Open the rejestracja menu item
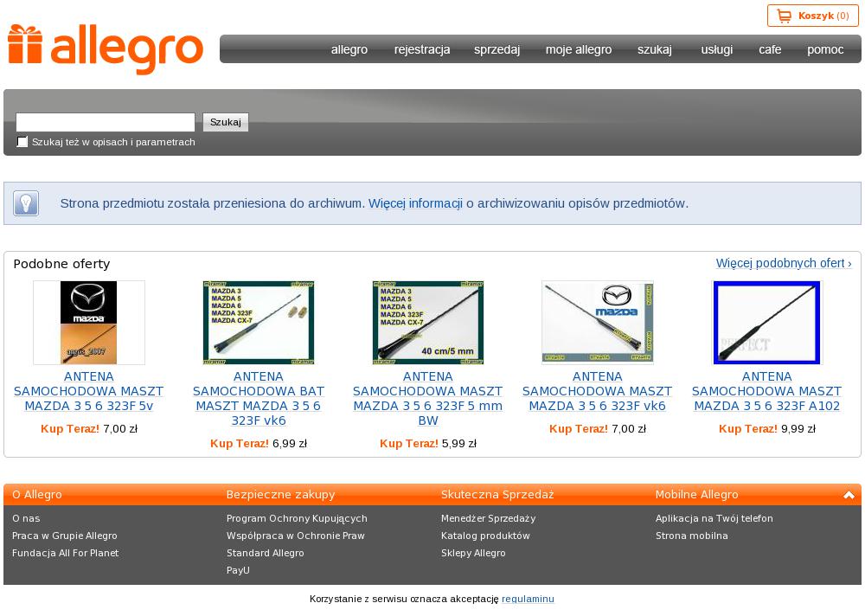The width and height of the screenshot is (865, 616). tap(422, 49)
